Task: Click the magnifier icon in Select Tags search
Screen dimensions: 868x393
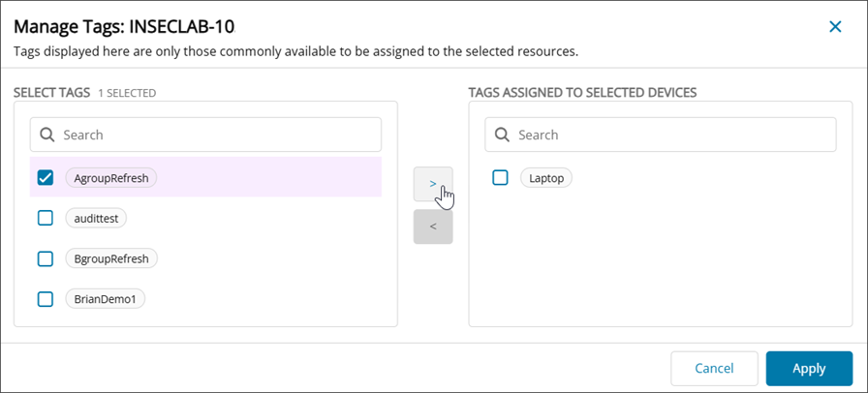Action: 47,135
